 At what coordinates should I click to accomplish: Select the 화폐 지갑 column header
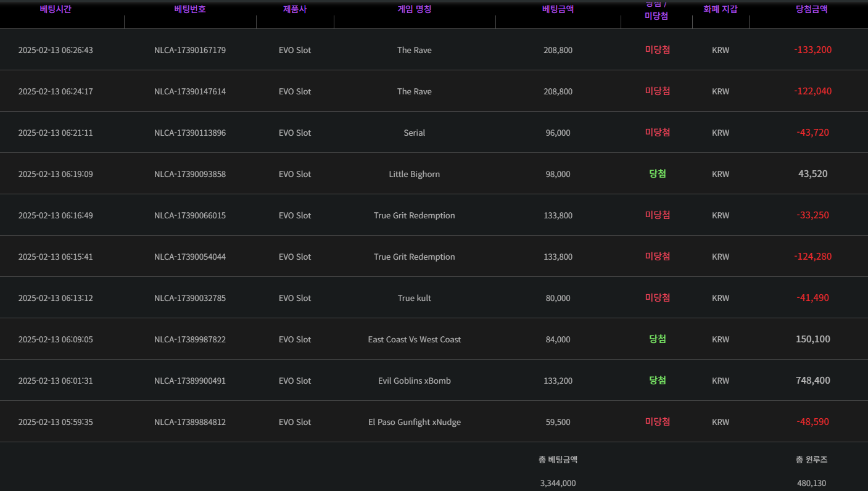(721, 9)
